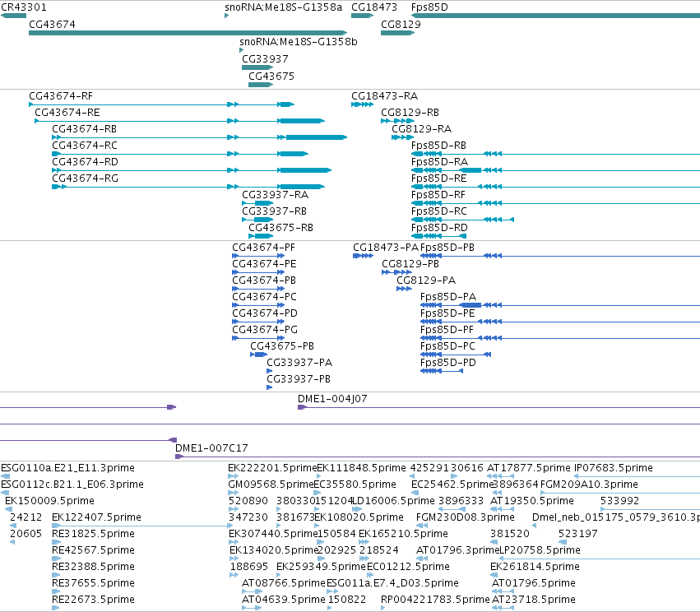Screen dimensions: 700x612
Task: Select the CG43675 gene label
Action: tap(271, 76)
